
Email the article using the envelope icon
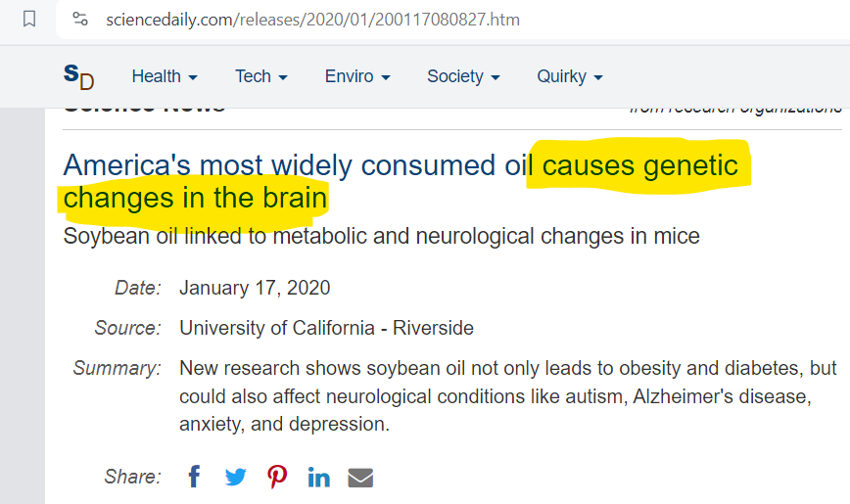[x=360, y=478]
